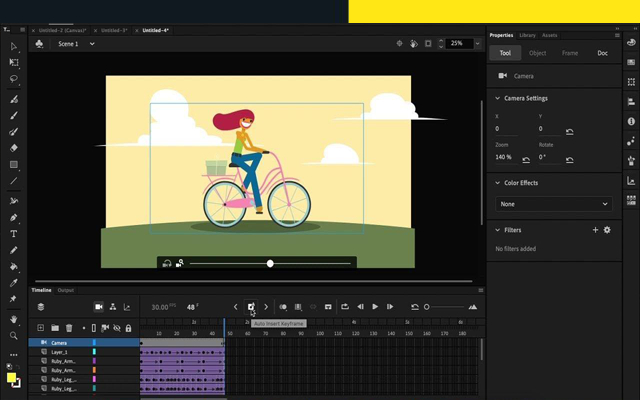Open the Untitled-3 document tab
The width and height of the screenshot is (640, 400).
pyautogui.click(x=109, y=31)
